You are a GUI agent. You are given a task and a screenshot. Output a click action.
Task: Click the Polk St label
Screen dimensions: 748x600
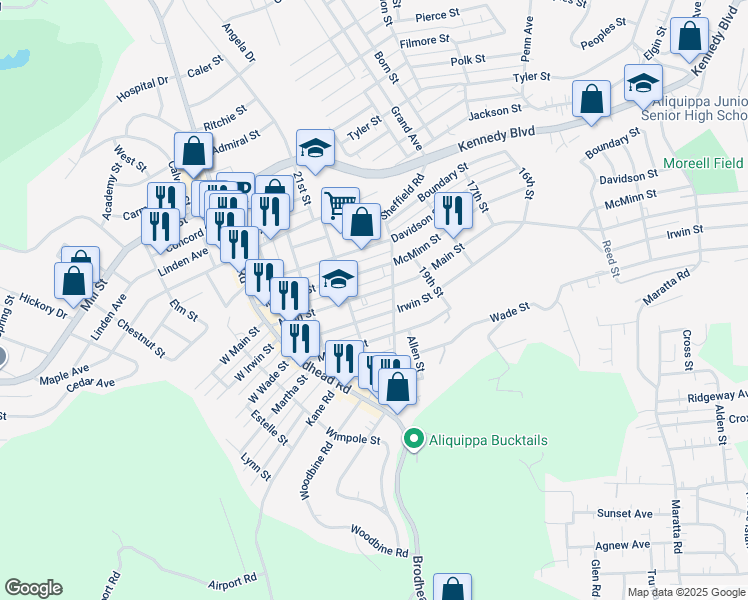(x=468, y=60)
